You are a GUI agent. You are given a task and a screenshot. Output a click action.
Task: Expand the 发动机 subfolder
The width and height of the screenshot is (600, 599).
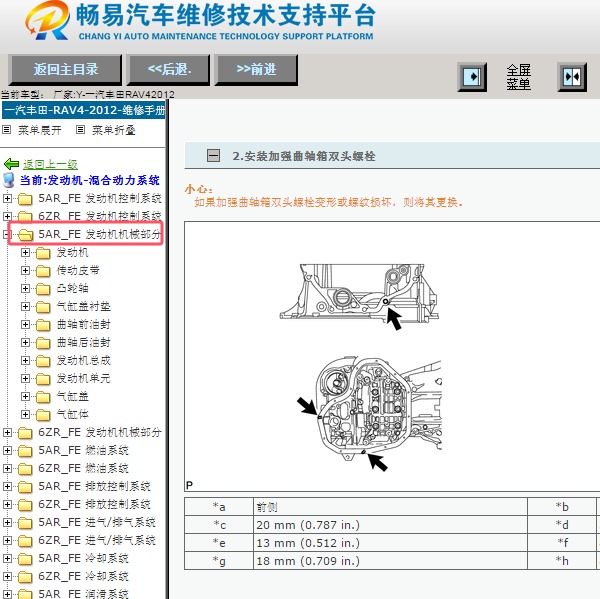(25, 252)
